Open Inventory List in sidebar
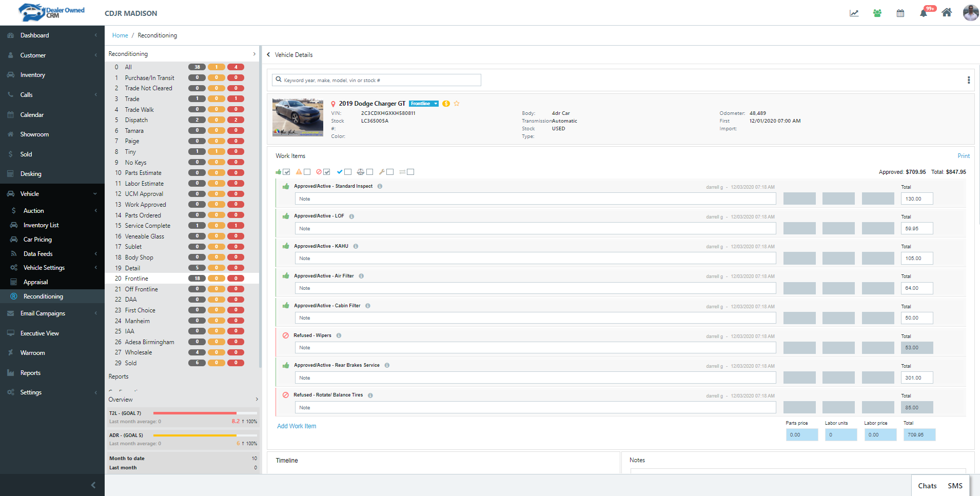Screen dimensions: 980x496 coord(41,225)
